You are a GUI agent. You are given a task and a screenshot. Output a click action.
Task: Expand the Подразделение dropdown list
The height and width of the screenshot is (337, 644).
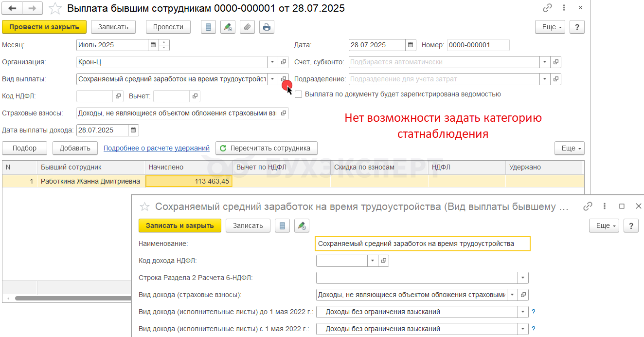point(545,79)
